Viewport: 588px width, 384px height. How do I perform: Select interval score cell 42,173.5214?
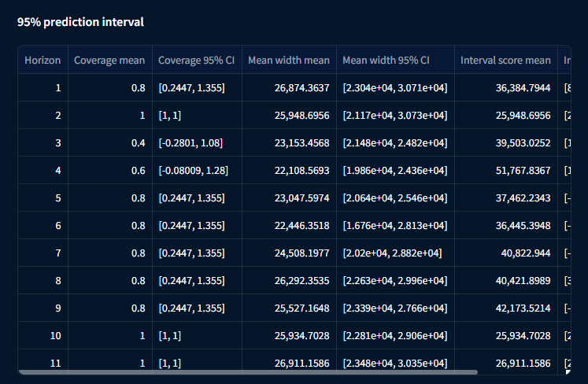tap(506, 308)
